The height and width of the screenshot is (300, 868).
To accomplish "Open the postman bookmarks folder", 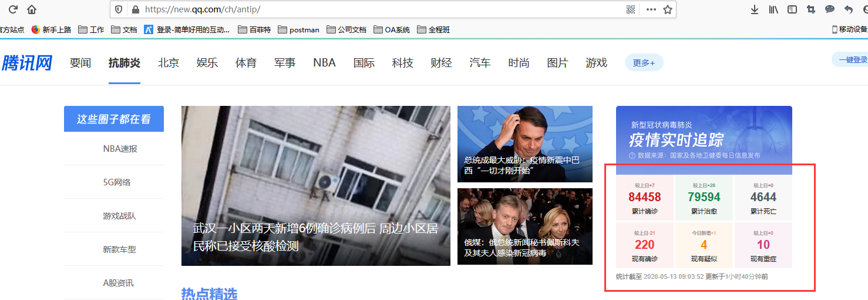I will pyautogui.click(x=299, y=29).
